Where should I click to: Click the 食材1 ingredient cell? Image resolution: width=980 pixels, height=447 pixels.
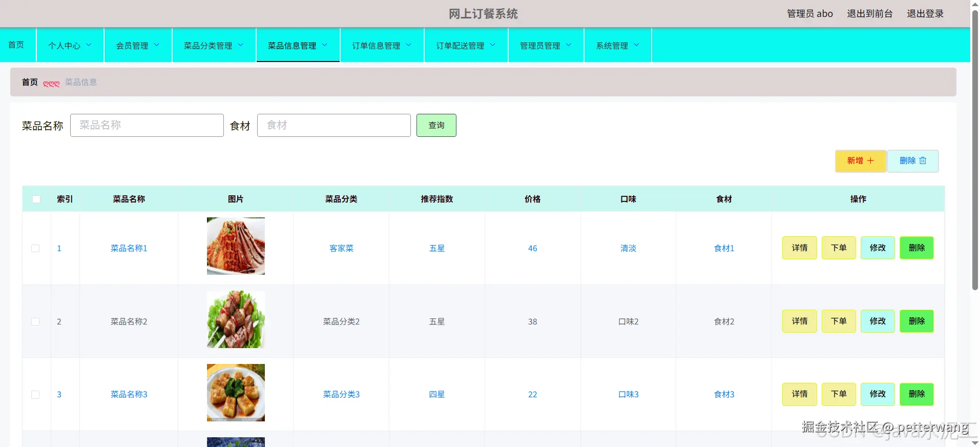point(724,248)
